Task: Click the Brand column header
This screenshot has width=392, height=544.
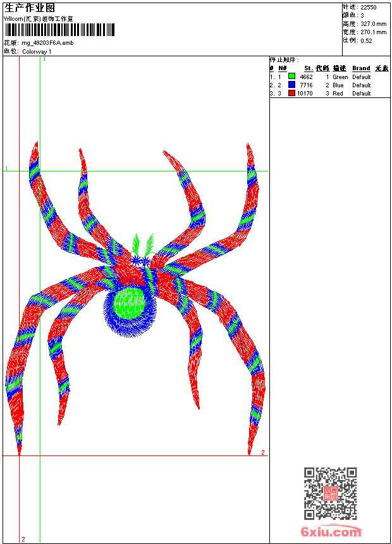Action: click(361, 68)
